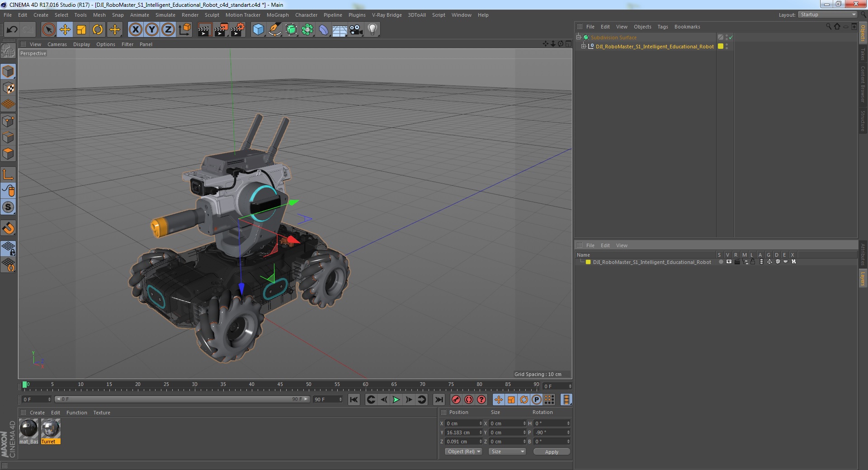Toggle Subdivision Surface visibility dots
The image size is (868, 470).
tap(726, 38)
